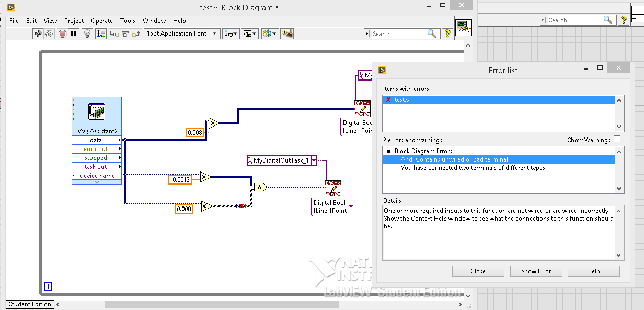This screenshot has height=310, width=644.
Task: Click the Show Error button
Action: click(536, 271)
